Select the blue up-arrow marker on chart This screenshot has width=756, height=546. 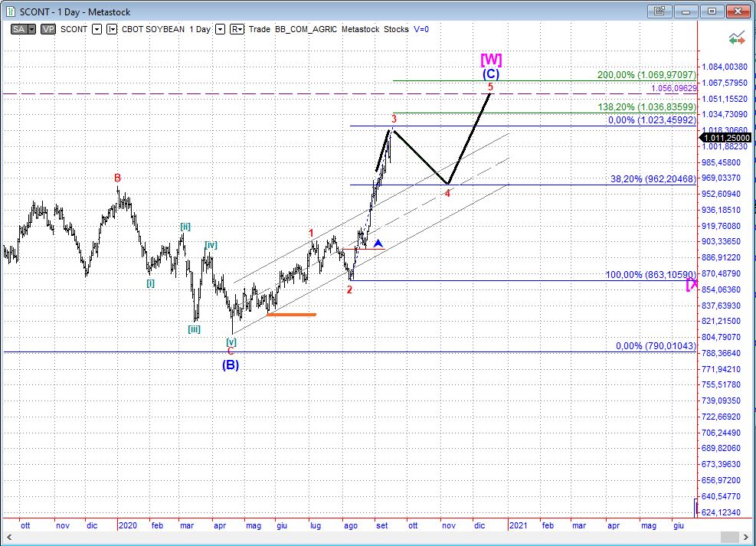[x=378, y=243]
